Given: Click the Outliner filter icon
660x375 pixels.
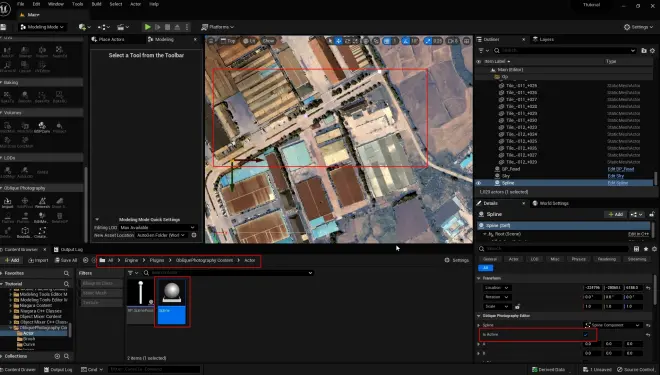Looking at the screenshot, I should coord(482,51).
